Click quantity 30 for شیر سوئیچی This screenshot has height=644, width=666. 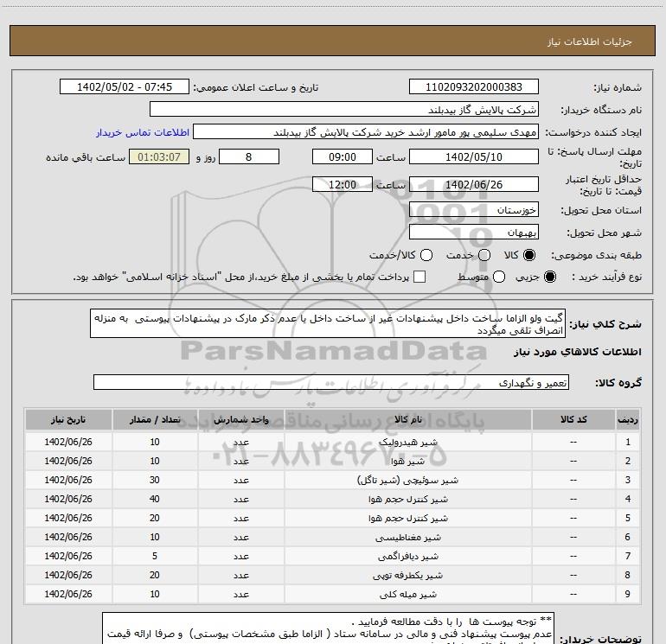[x=155, y=480]
